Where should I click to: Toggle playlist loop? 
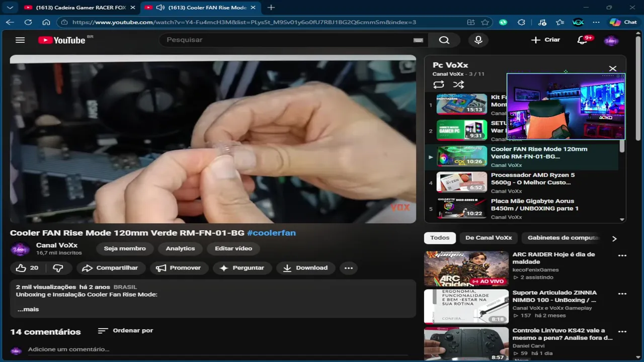pos(439,85)
